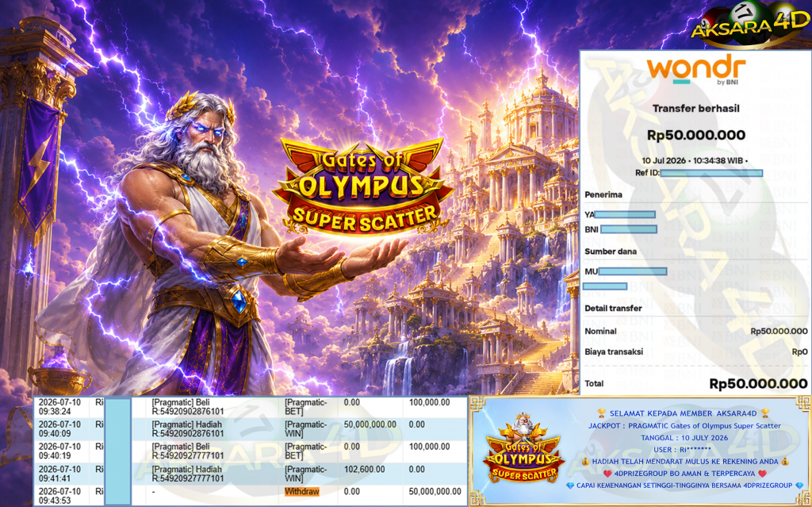Select '[Pragmatic] Hadiah R:54920927777101' description cell

pos(188,474)
